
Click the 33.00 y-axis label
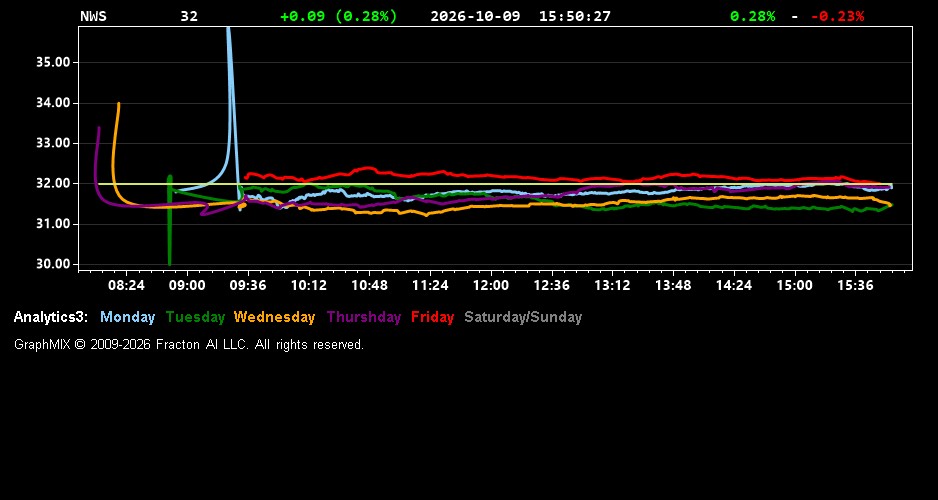pyautogui.click(x=54, y=144)
